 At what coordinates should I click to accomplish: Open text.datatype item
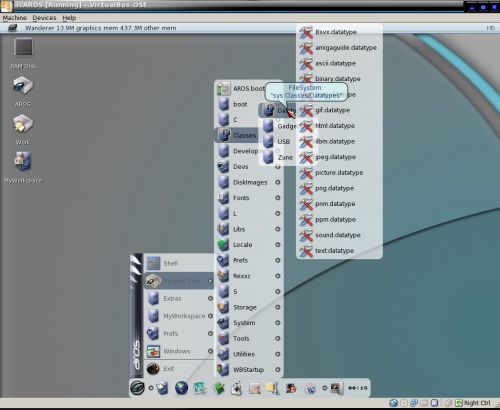pos(339,251)
